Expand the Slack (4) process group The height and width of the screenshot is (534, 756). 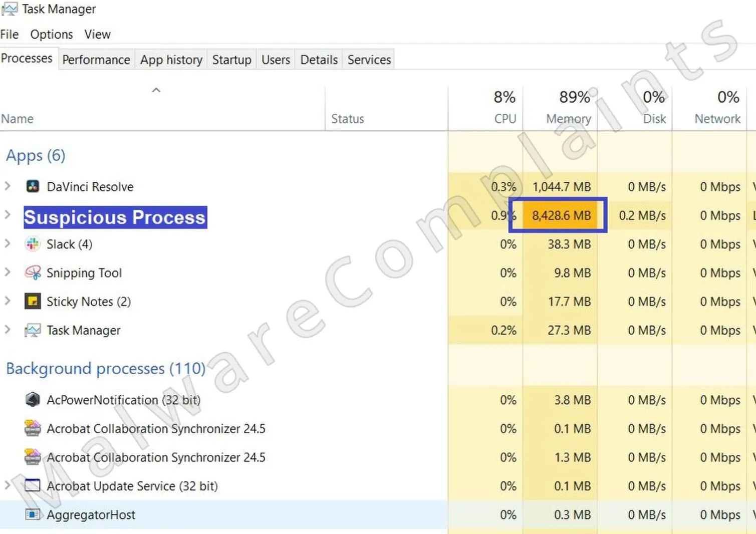point(8,244)
